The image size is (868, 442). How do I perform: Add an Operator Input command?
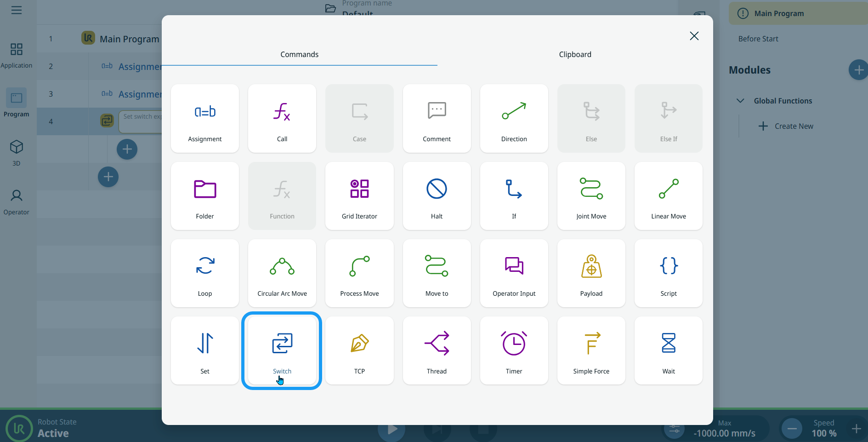(x=514, y=273)
